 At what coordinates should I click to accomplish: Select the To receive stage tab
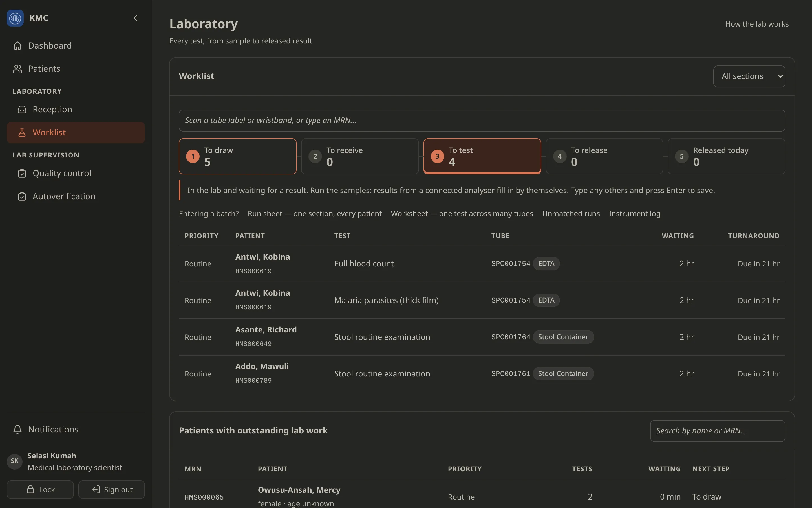pos(360,156)
